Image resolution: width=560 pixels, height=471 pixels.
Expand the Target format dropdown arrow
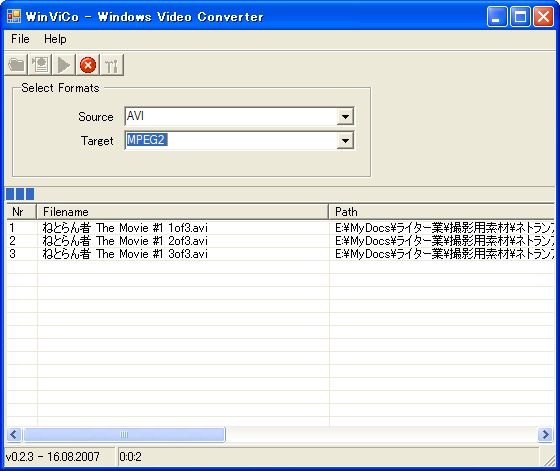[345, 140]
